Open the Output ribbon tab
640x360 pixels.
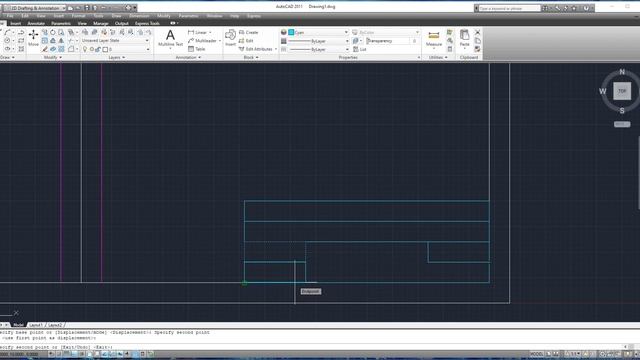coord(121,23)
